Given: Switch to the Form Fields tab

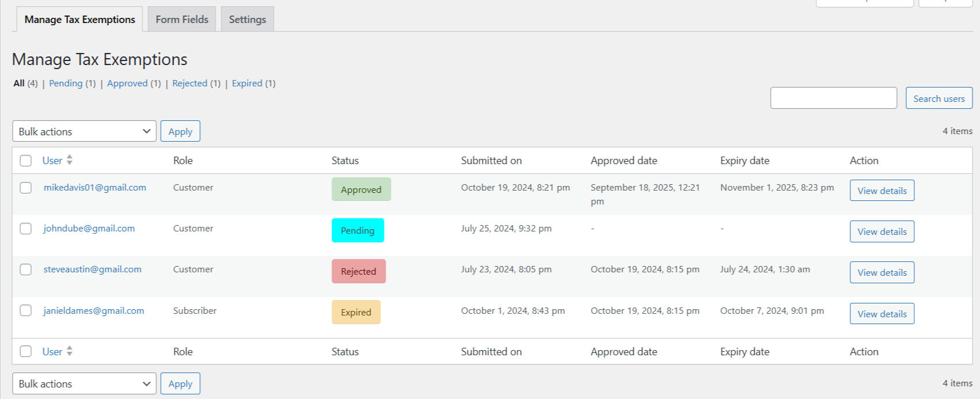Looking at the screenshot, I should (x=182, y=20).
